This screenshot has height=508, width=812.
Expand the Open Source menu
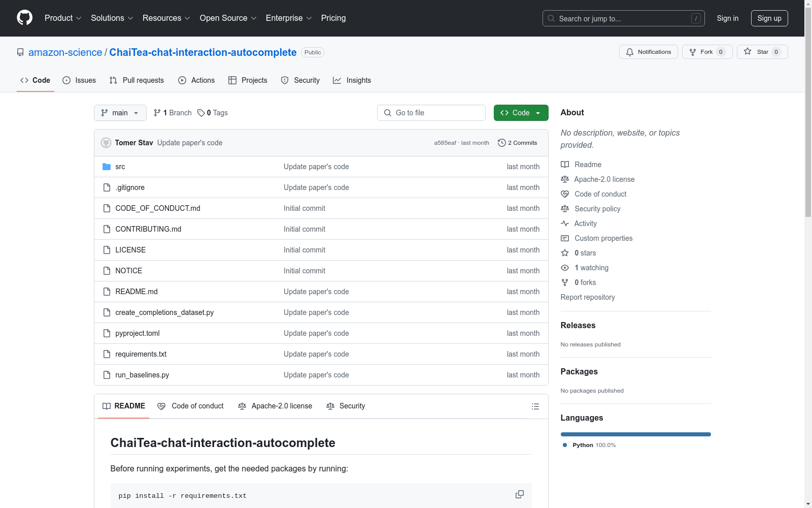[x=228, y=18]
